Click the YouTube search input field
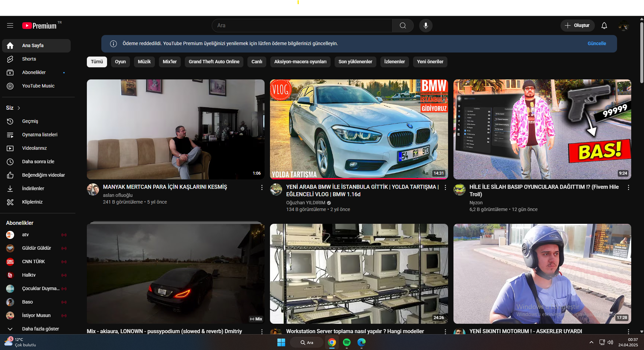 302,26
